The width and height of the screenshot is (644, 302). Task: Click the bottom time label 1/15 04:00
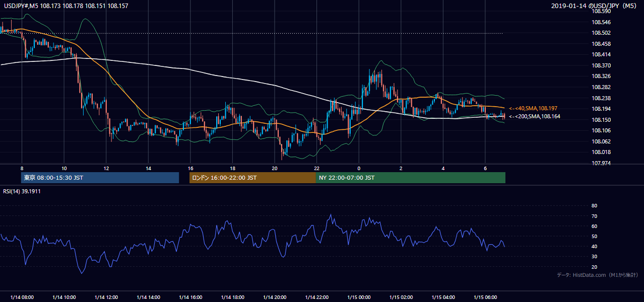pyautogui.click(x=443, y=297)
